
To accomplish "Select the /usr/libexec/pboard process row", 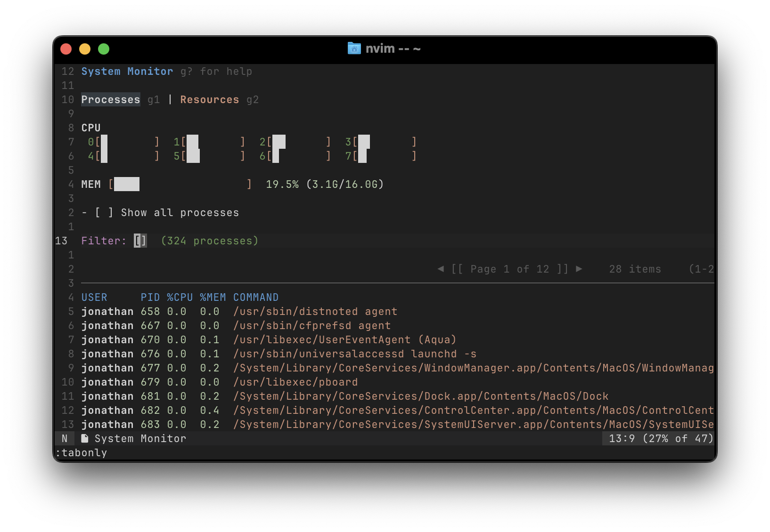I will (x=398, y=382).
